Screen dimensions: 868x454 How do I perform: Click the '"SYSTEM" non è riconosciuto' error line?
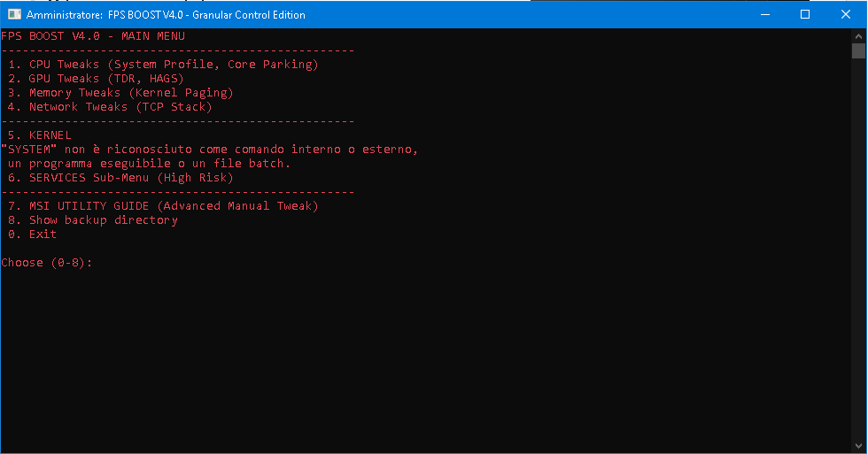click(209, 150)
